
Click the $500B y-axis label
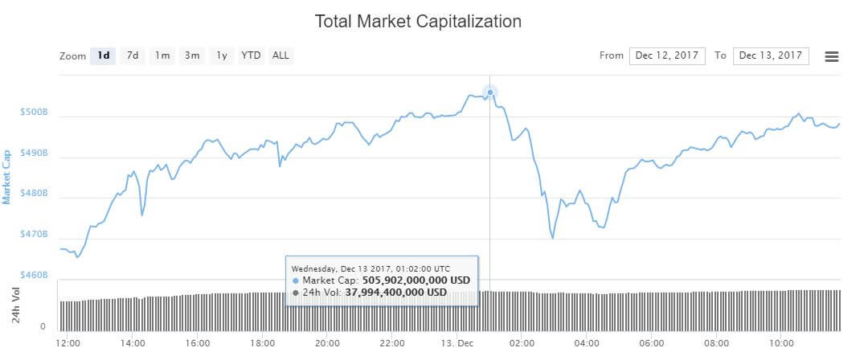coord(32,112)
